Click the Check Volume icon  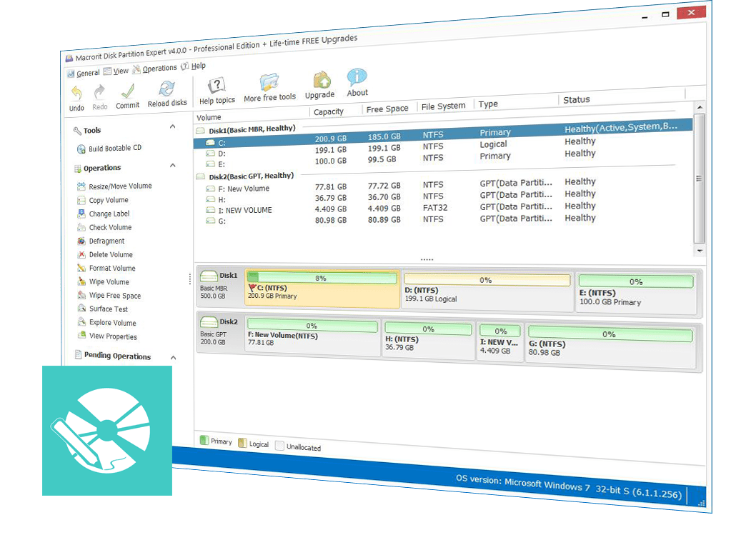click(x=81, y=227)
